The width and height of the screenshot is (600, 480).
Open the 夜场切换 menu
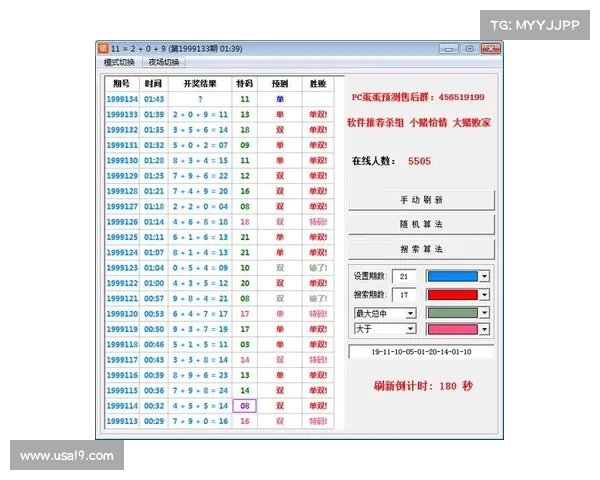click(x=164, y=62)
